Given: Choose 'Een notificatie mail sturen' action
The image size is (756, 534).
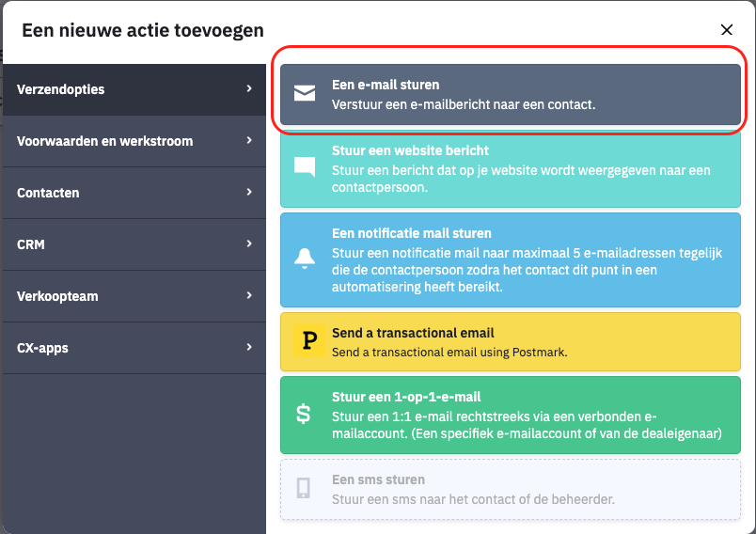Looking at the screenshot, I should 511,259.
